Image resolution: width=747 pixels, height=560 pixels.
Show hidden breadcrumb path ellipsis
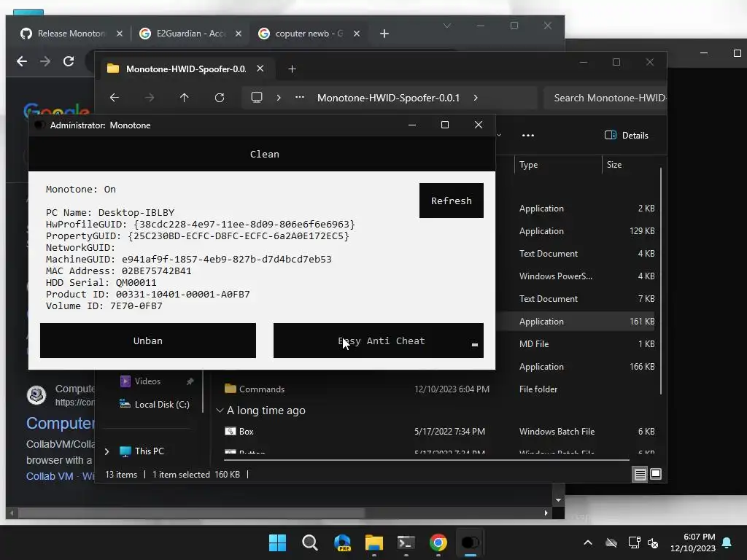[300, 97]
